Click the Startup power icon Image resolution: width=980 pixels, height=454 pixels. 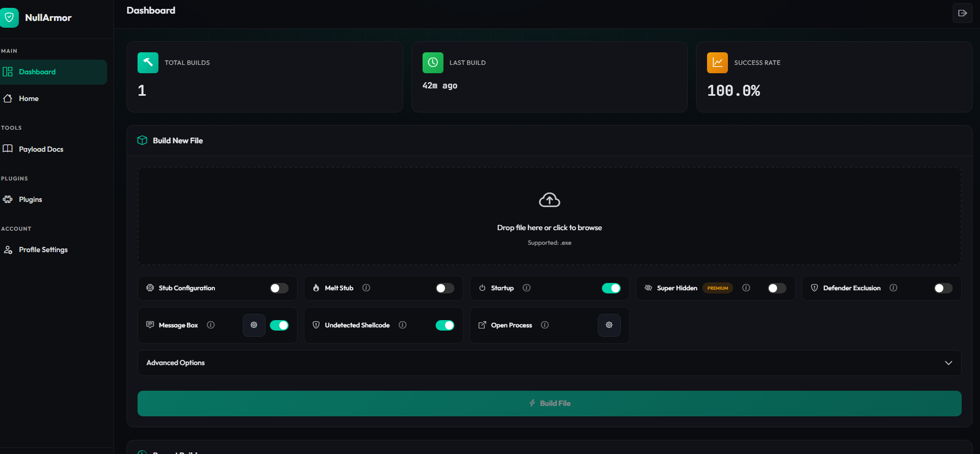(x=482, y=288)
